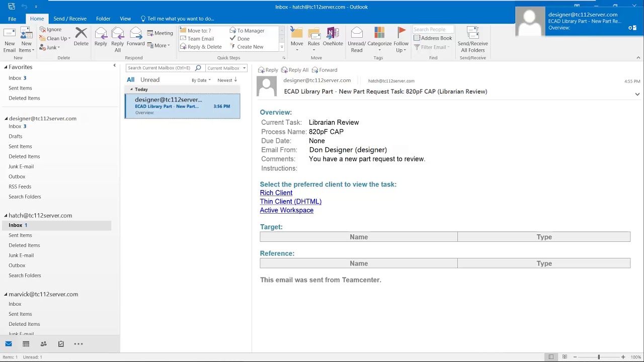Viewport: 644px width, 362px height.
Task: Collapse the Today message group
Action: click(132, 89)
